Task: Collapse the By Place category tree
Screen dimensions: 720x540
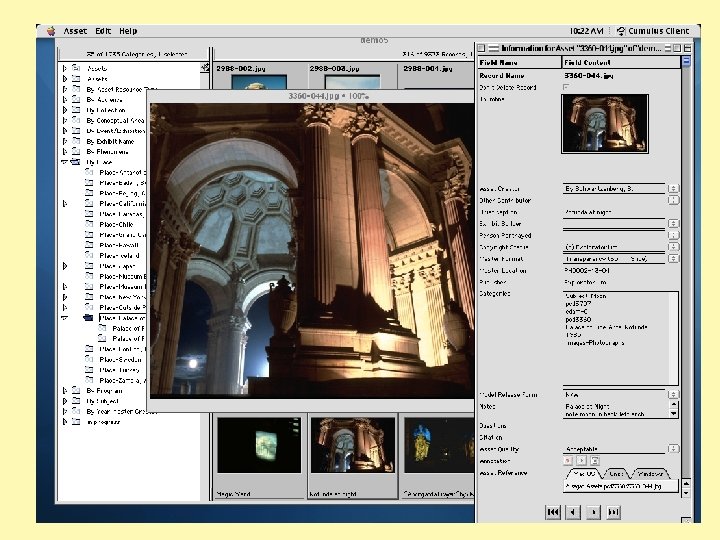Action: coord(65,161)
